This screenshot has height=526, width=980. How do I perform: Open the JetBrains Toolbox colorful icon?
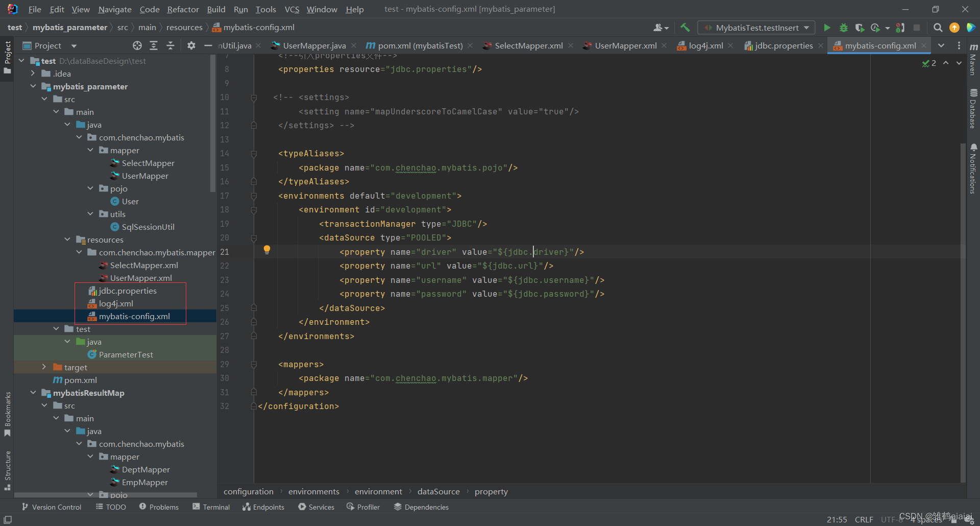click(x=971, y=28)
